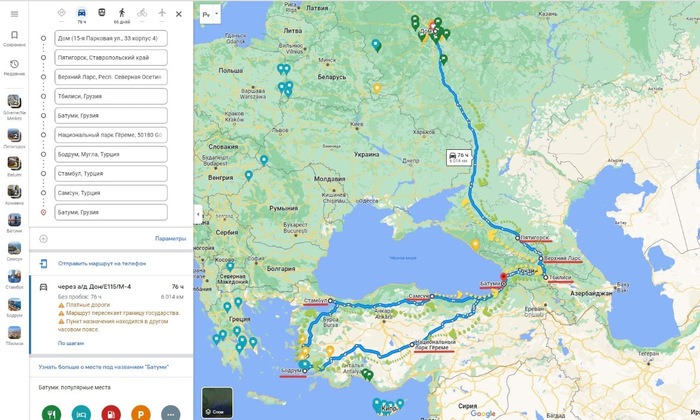Open the Стамбул recent thumbnail in sidebar

point(14,276)
